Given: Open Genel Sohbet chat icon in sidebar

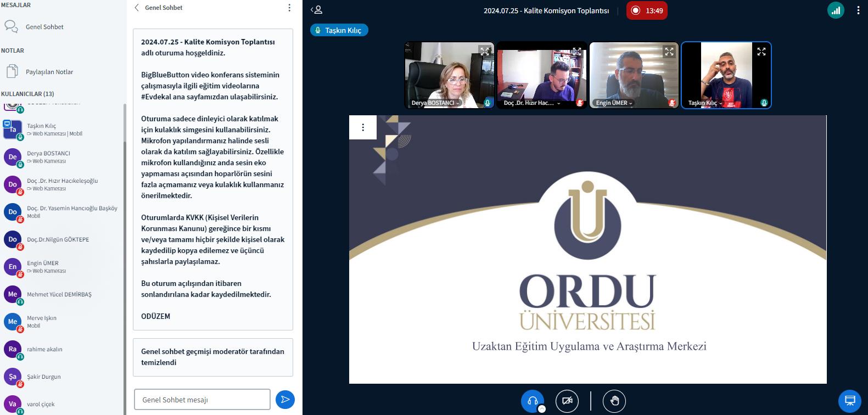Looking at the screenshot, I should [11, 26].
